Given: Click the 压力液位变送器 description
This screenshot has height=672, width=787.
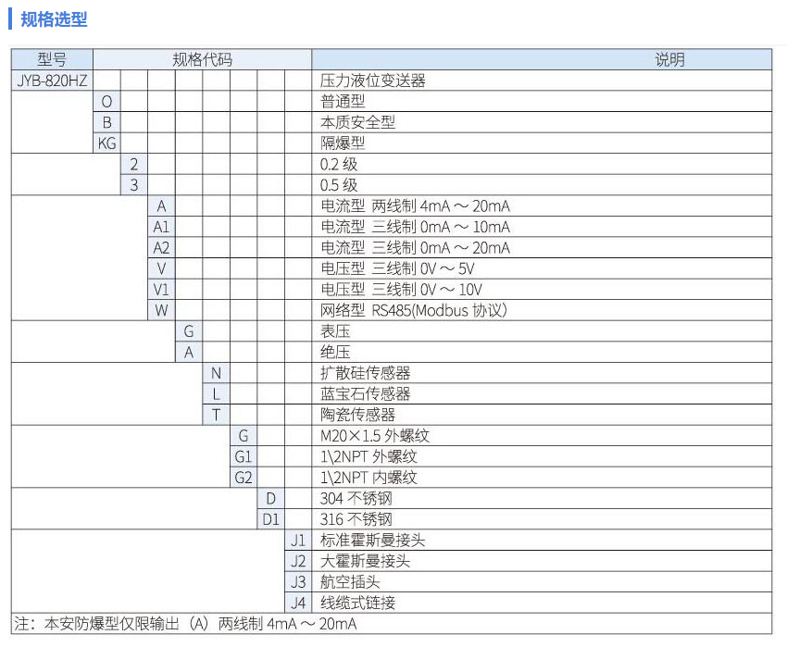Looking at the screenshot, I should [373, 81].
